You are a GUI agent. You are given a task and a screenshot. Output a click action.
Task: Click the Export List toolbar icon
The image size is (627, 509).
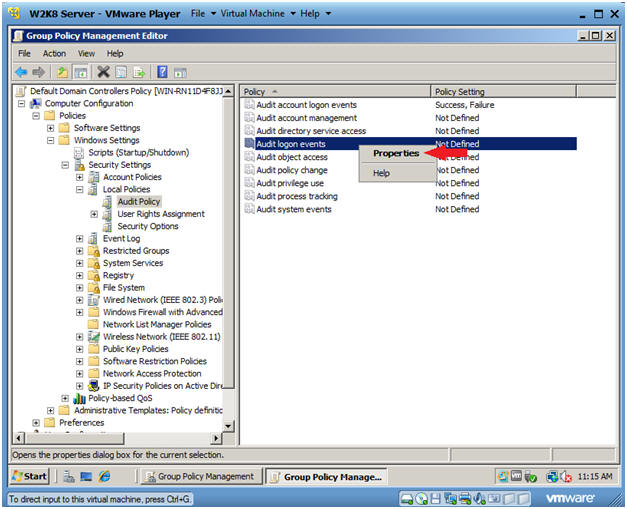139,72
